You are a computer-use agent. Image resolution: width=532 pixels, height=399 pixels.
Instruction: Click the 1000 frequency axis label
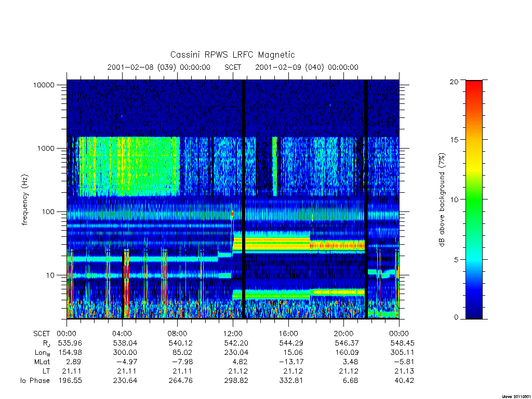[x=46, y=148]
